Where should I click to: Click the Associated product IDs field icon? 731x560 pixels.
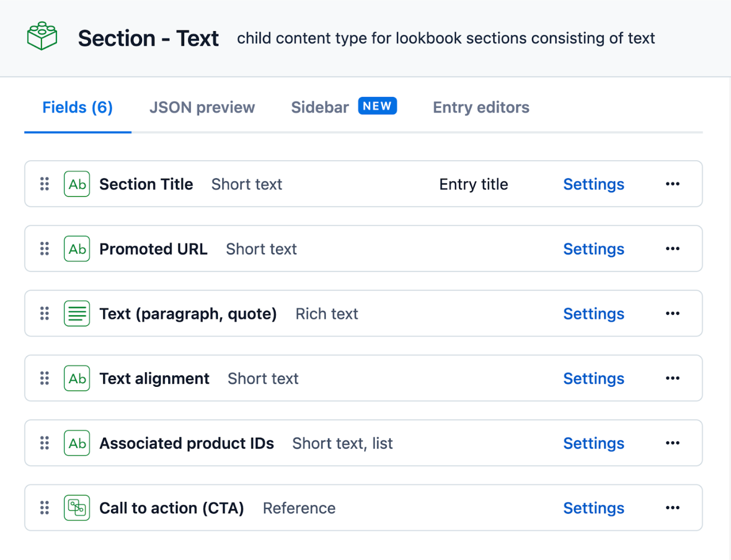(x=77, y=443)
